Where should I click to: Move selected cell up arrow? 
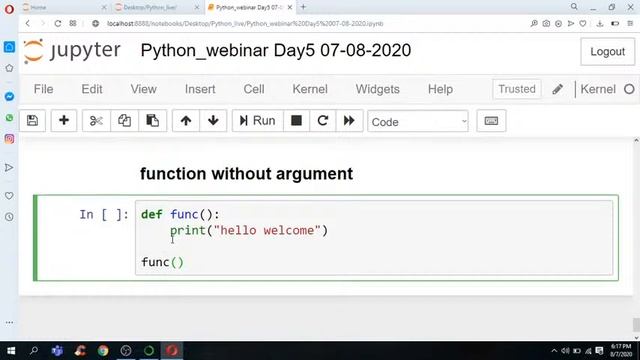(186, 121)
